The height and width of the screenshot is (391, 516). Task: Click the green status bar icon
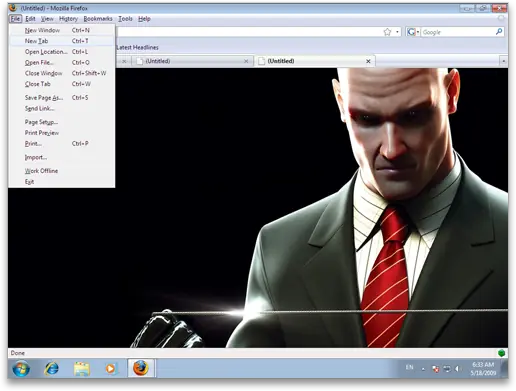pos(501,353)
